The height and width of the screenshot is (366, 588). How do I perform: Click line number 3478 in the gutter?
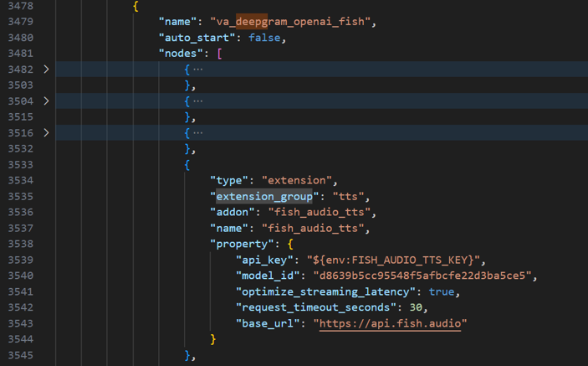[21, 6]
